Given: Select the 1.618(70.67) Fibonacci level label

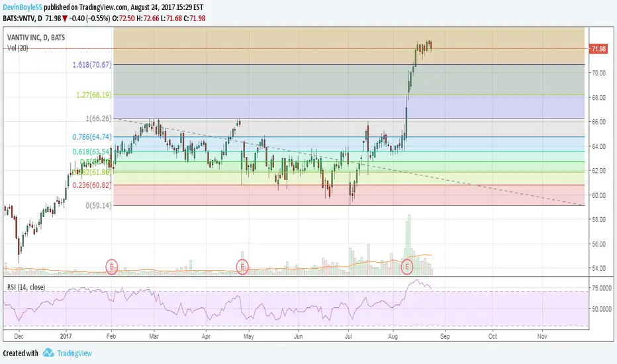Looking at the screenshot, I should click(92, 65).
